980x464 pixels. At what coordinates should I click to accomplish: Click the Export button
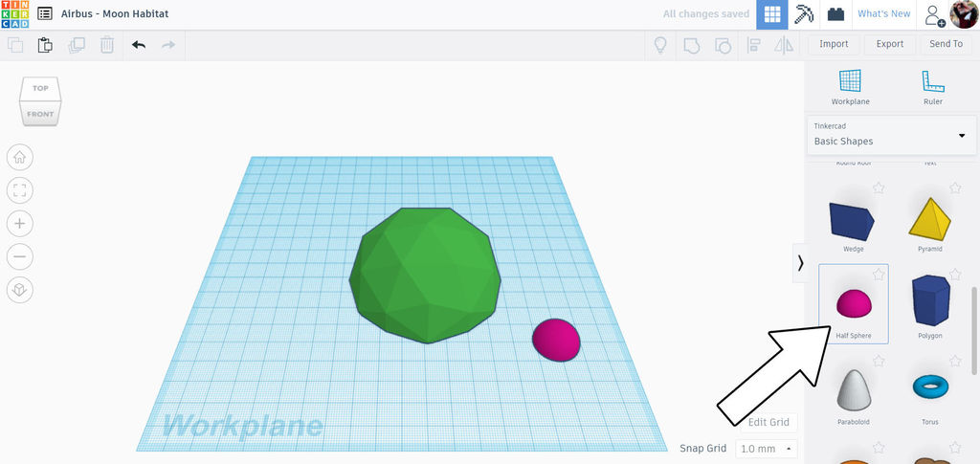(889, 44)
